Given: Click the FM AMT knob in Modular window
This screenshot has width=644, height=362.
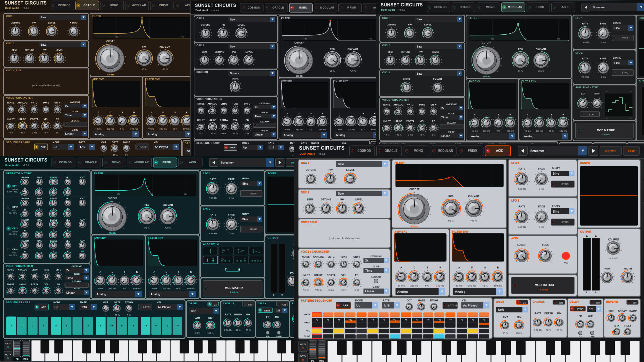Looking at the screenshot, I should (x=437, y=87).
